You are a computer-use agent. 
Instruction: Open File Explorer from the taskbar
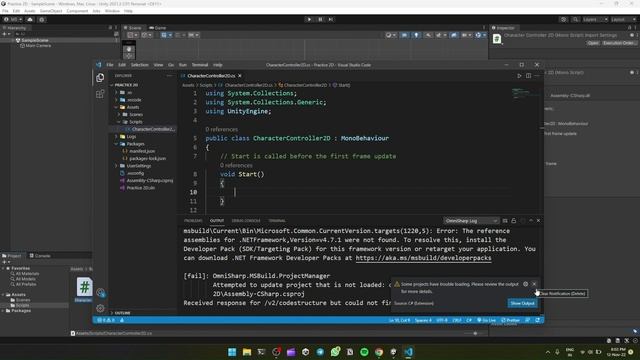pos(247,352)
